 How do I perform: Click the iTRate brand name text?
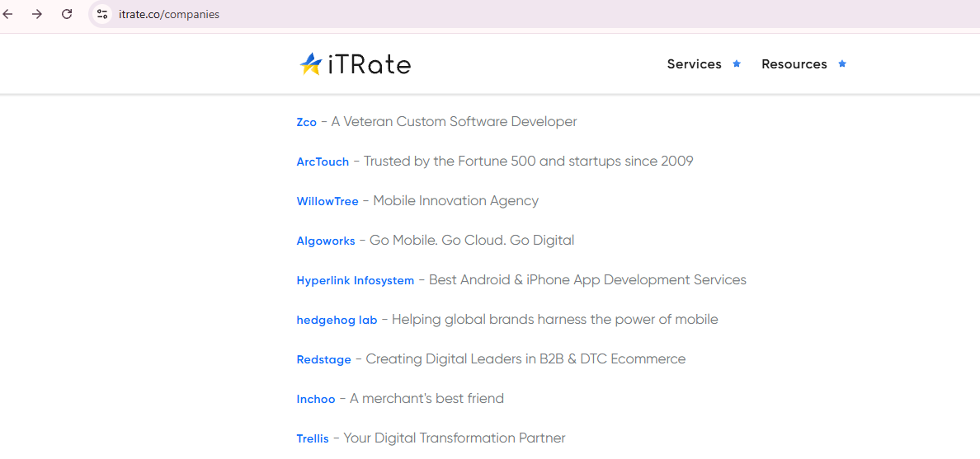[x=369, y=64]
